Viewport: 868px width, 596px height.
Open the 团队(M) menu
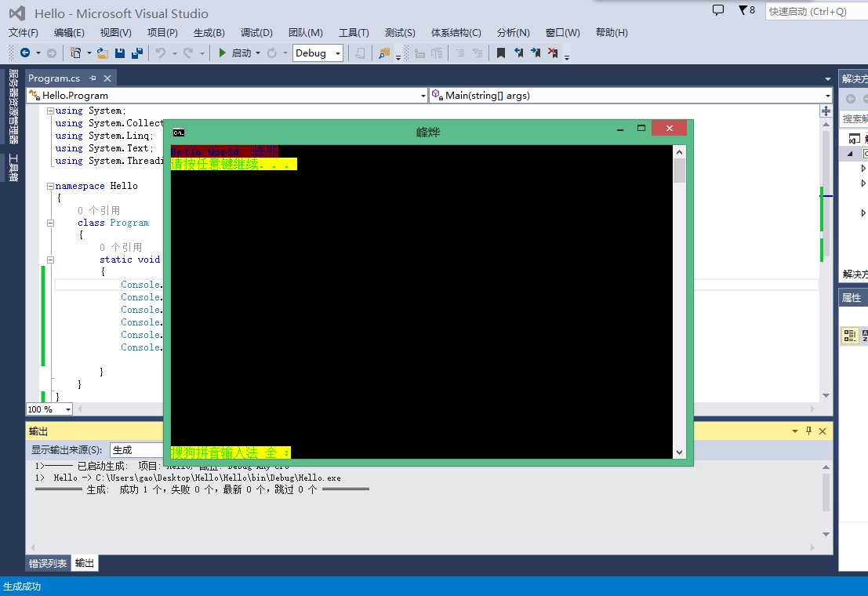point(306,33)
